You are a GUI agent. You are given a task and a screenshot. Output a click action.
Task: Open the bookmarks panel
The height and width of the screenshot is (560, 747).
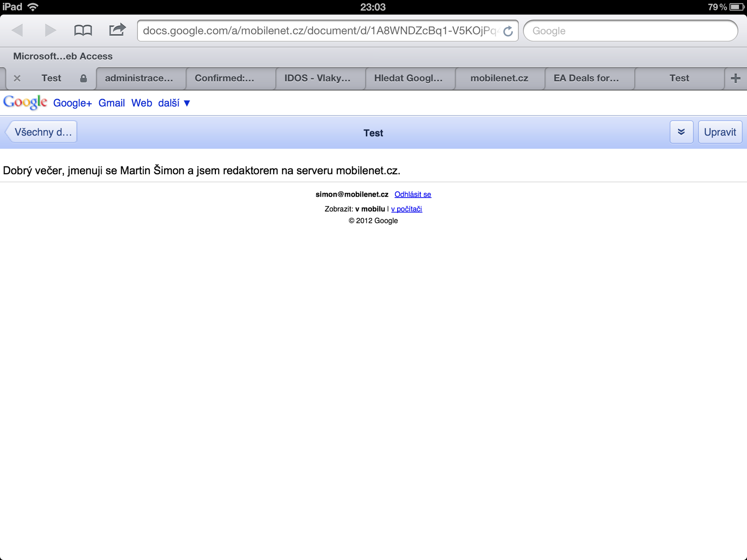point(83,30)
